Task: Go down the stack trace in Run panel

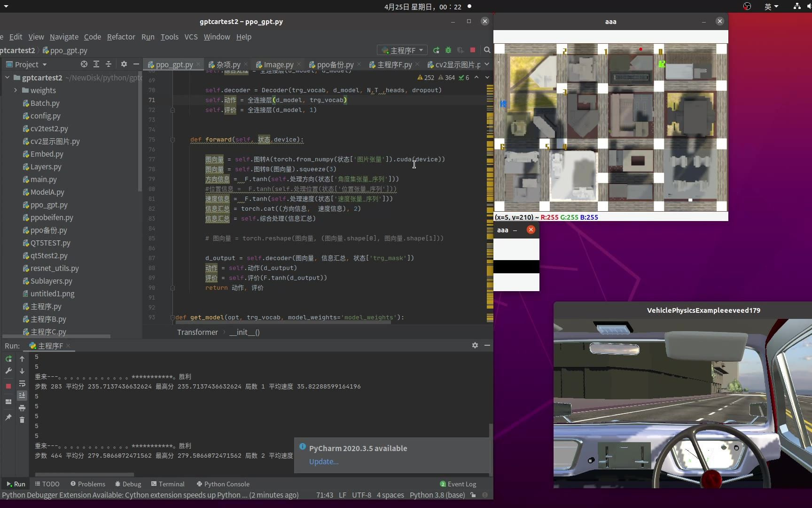Action: coord(22,371)
